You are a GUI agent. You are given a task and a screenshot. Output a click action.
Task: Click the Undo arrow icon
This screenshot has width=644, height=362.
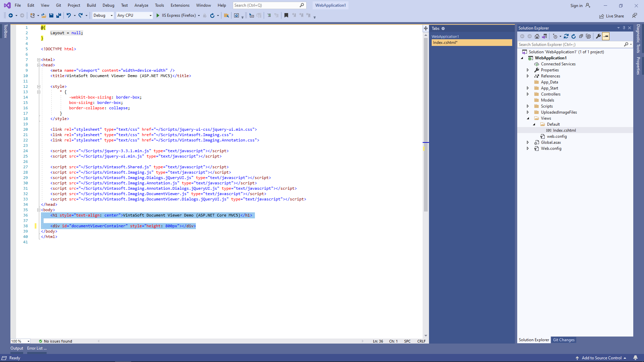[x=68, y=15]
